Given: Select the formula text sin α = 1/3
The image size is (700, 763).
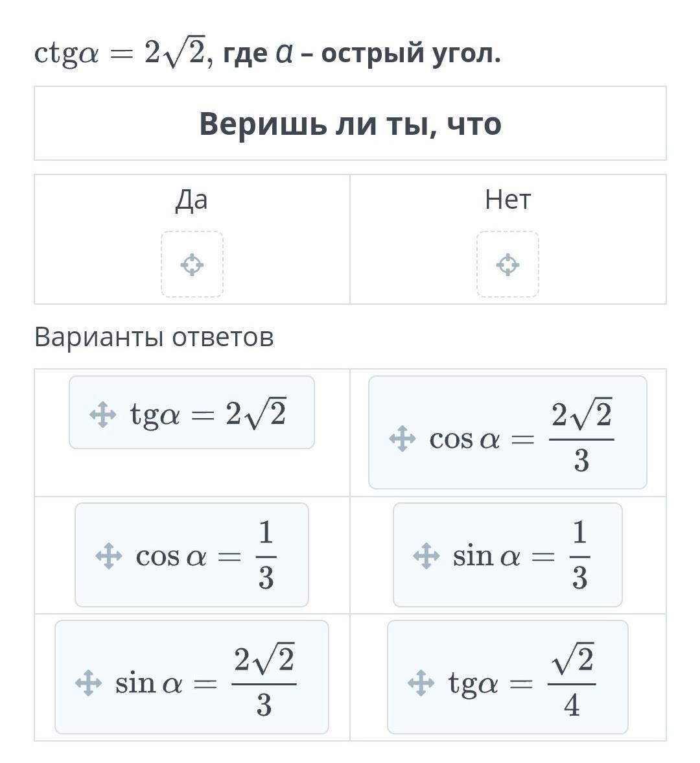Looking at the screenshot, I should point(521,556).
